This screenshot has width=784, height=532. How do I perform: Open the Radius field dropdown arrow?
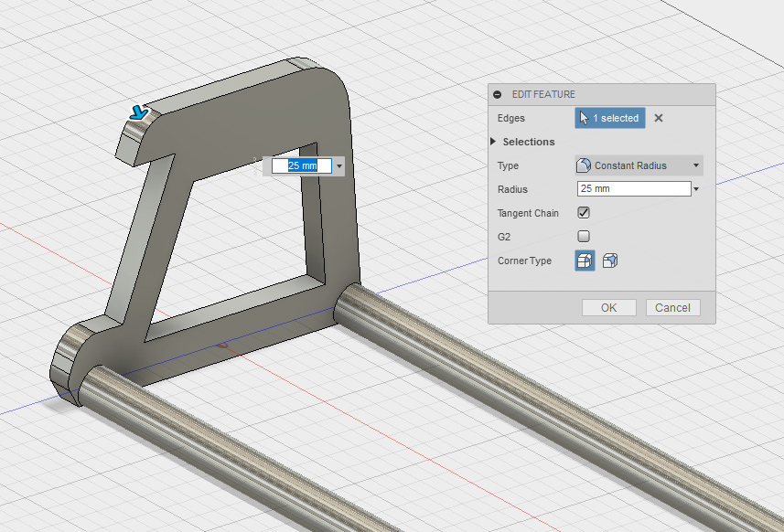[697, 189]
